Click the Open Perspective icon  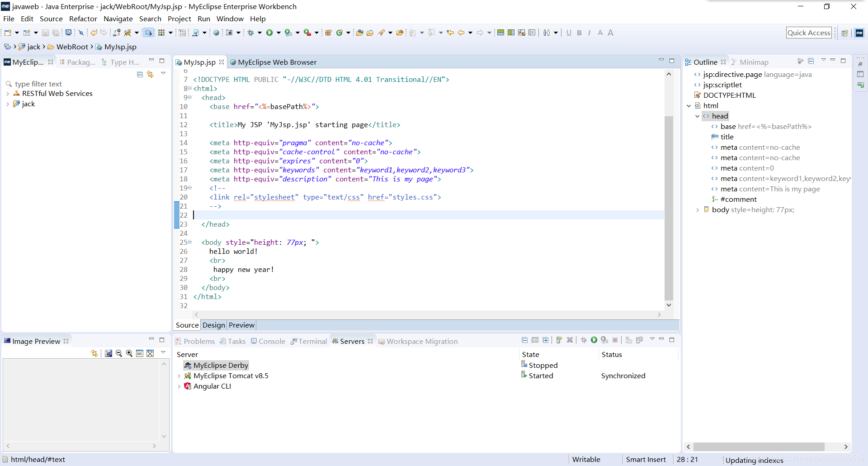[844, 33]
